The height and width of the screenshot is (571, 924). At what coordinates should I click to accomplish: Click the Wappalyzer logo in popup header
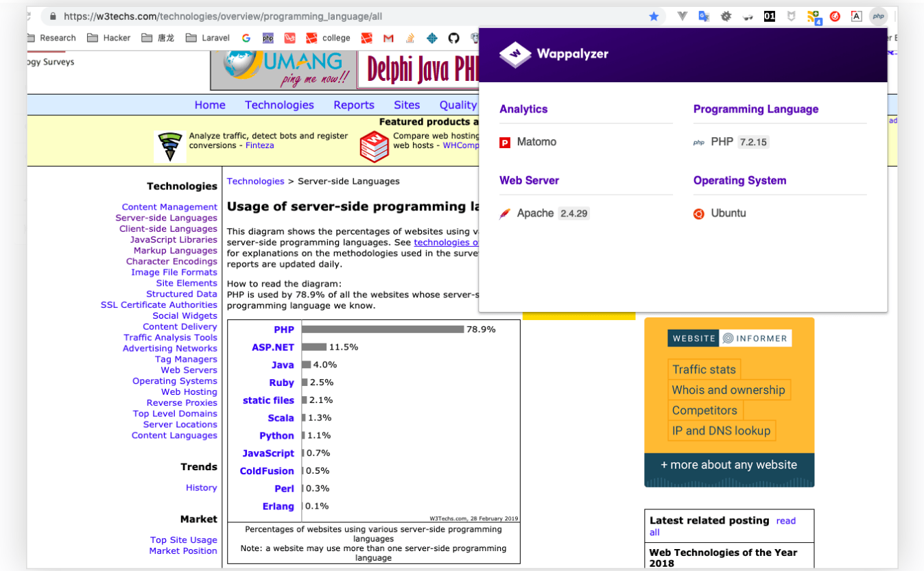(554, 54)
